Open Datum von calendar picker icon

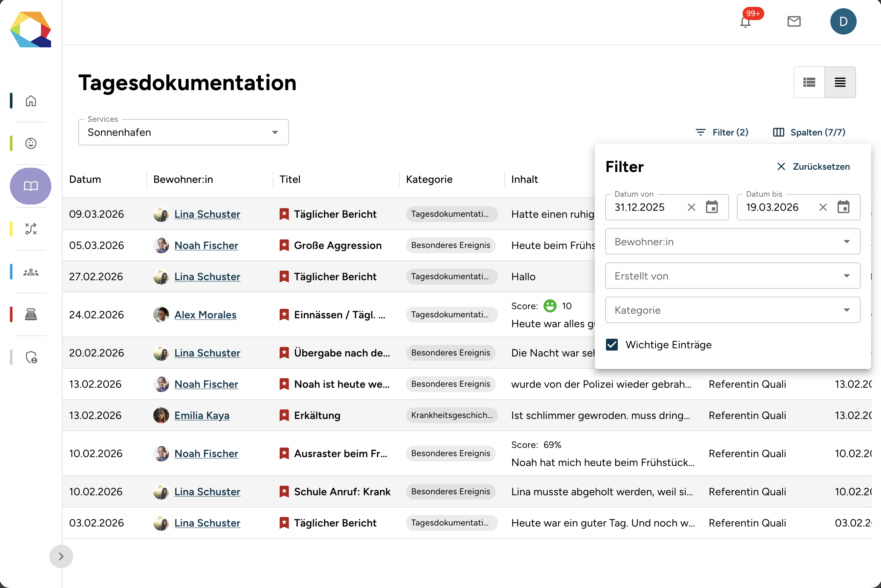pos(712,207)
